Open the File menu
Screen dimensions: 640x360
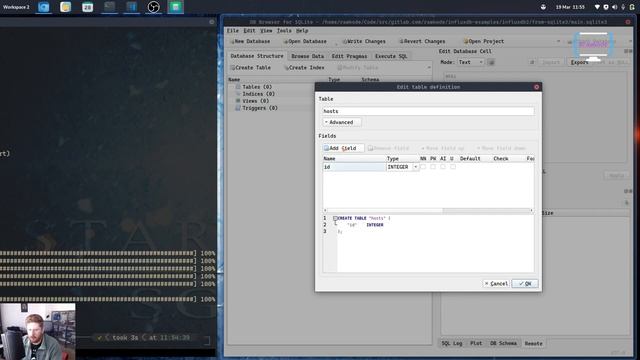pyautogui.click(x=233, y=31)
